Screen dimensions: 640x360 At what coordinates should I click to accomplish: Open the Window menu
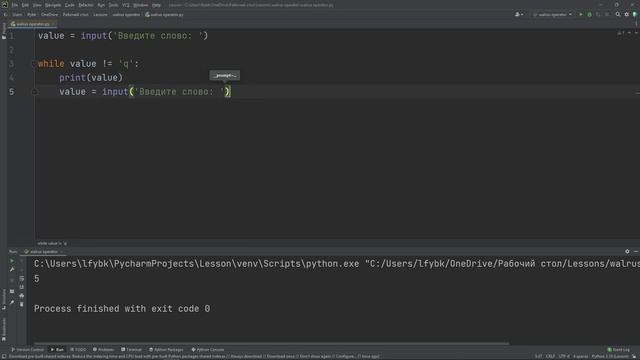pyautogui.click(x=140, y=5)
